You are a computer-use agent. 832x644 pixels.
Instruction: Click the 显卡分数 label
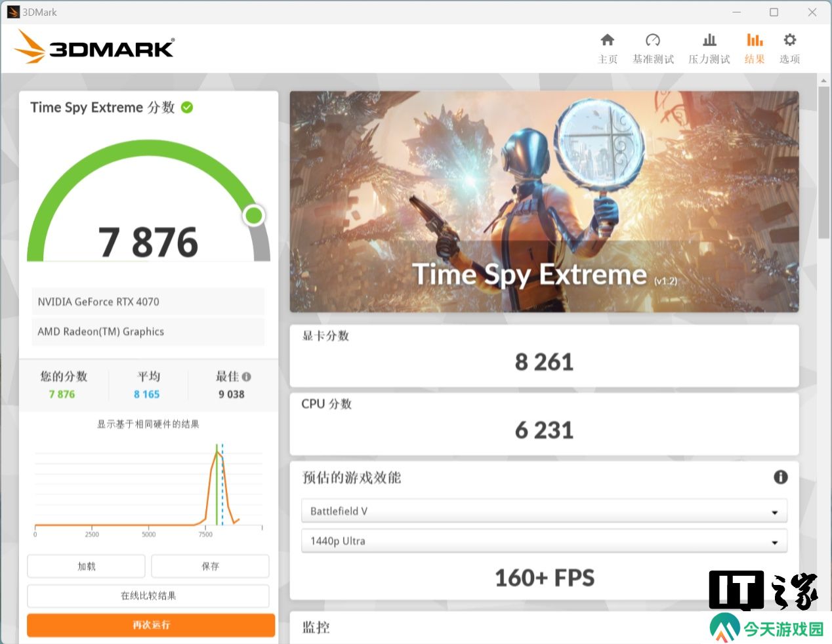(x=325, y=336)
